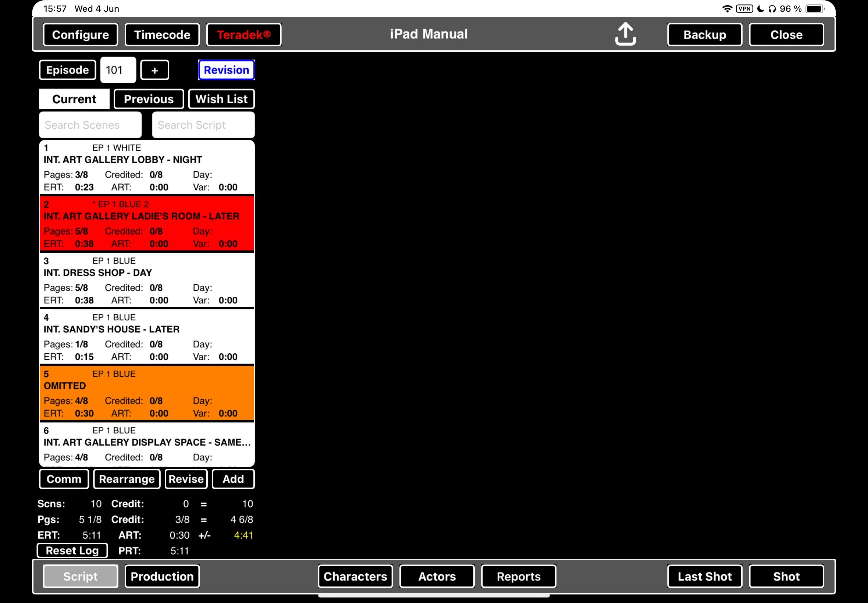Open the Production tab at bottom
The height and width of the screenshot is (603, 868).
[162, 576]
